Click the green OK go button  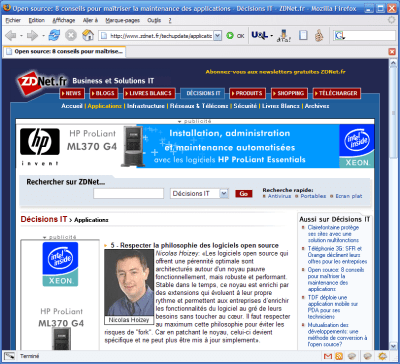(x=235, y=36)
